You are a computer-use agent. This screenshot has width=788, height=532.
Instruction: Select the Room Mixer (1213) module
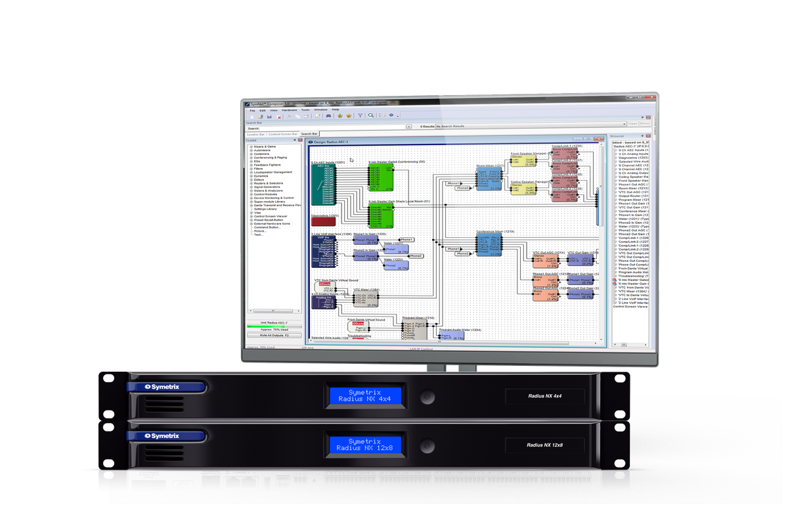click(489, 177)
